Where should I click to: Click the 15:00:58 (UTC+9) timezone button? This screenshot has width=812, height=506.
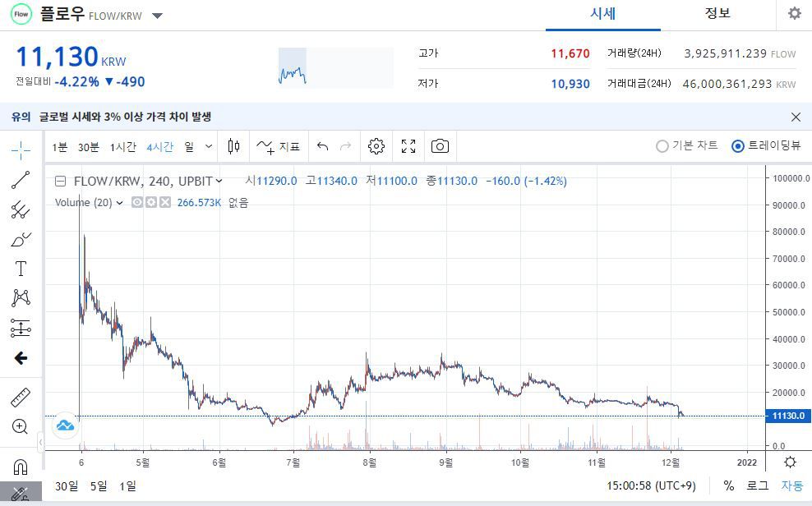point(652,486)
